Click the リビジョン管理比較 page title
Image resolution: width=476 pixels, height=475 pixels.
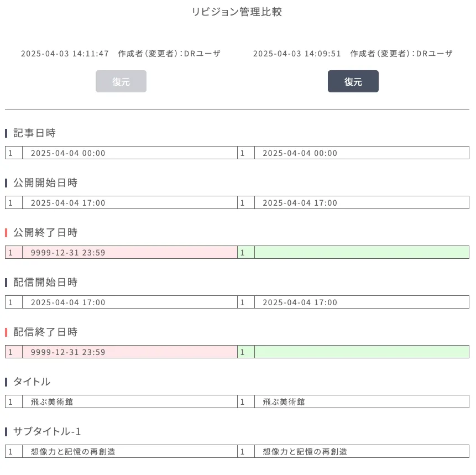[x=237, y=12]
